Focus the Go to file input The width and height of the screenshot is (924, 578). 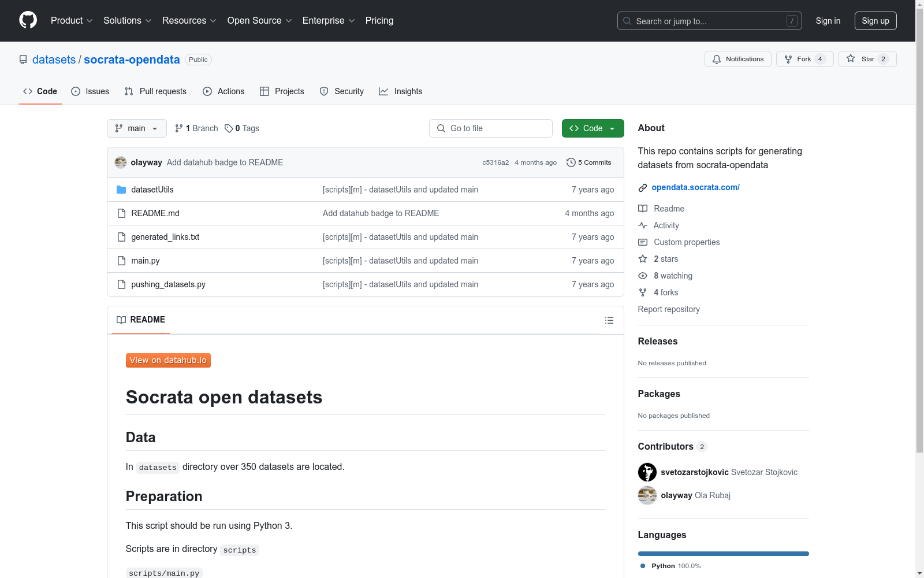pos(491,128)
